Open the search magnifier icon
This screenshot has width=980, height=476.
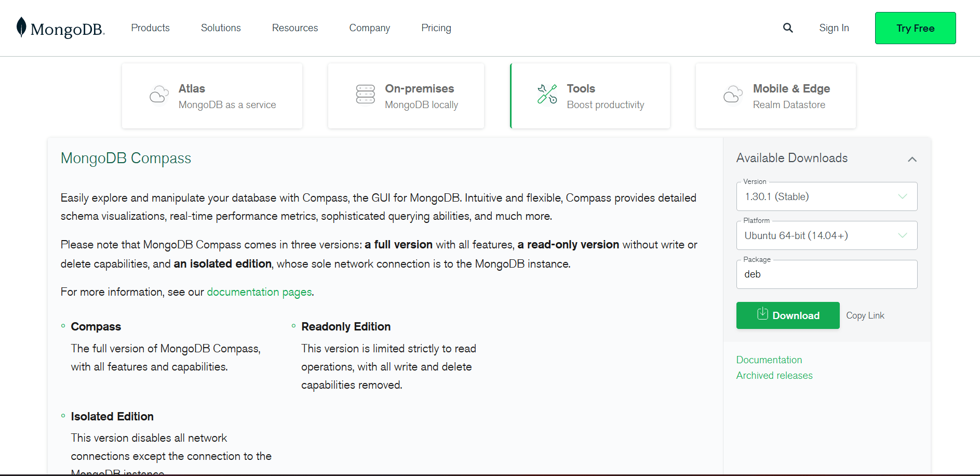click(788, 28)
